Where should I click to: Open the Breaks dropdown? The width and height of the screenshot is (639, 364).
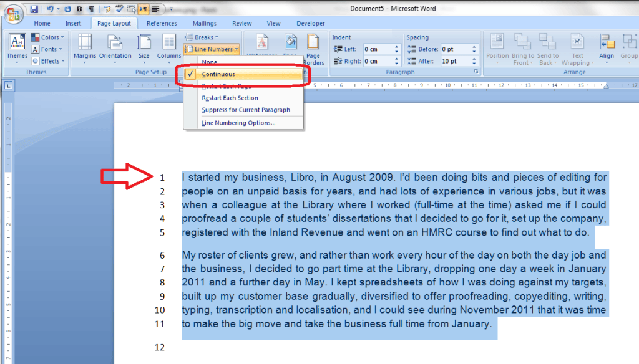point(202,37)
